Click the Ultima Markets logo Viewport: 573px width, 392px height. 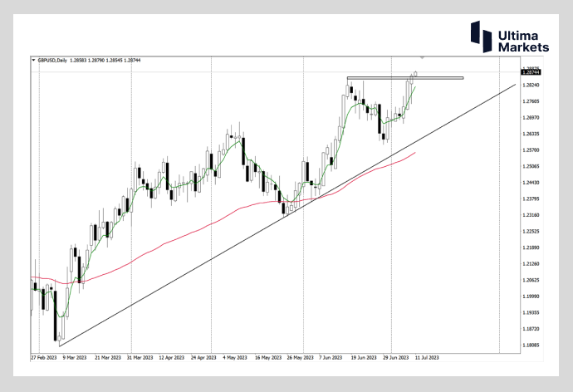(509, 37)
